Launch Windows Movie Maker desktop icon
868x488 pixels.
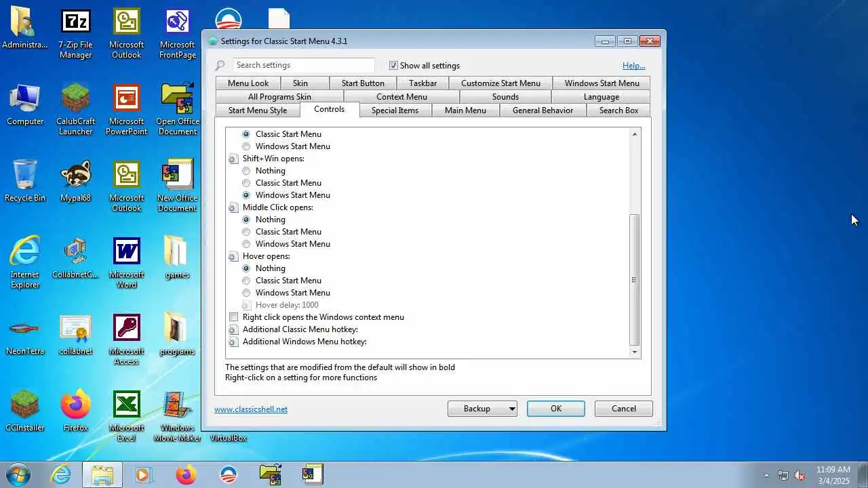177,416
